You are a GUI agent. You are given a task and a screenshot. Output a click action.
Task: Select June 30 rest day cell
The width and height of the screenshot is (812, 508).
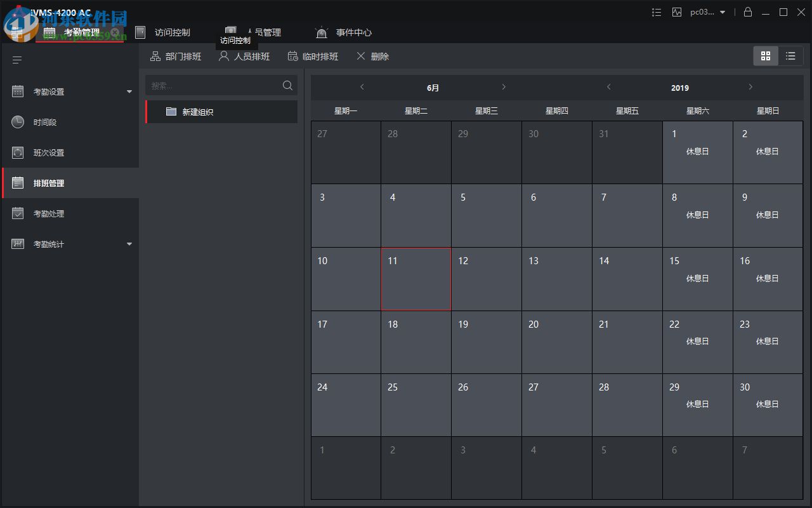tap(768, 405)
